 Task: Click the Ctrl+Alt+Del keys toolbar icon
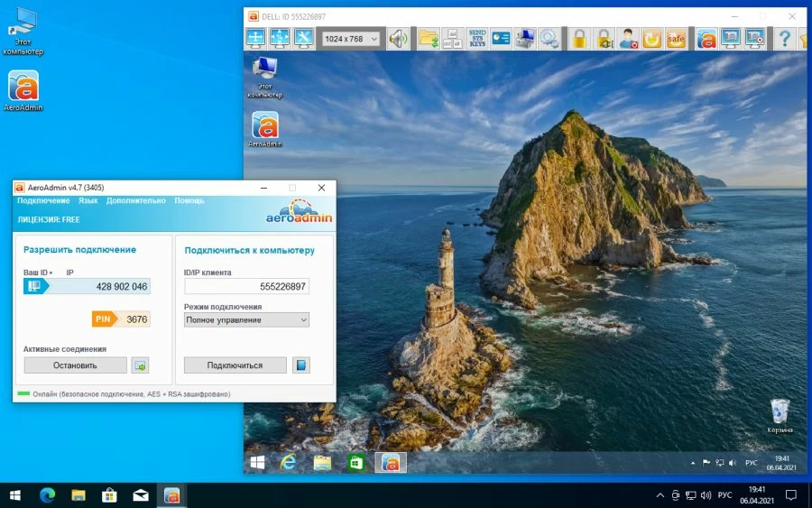pyautogui.click(x=453, y=39)
